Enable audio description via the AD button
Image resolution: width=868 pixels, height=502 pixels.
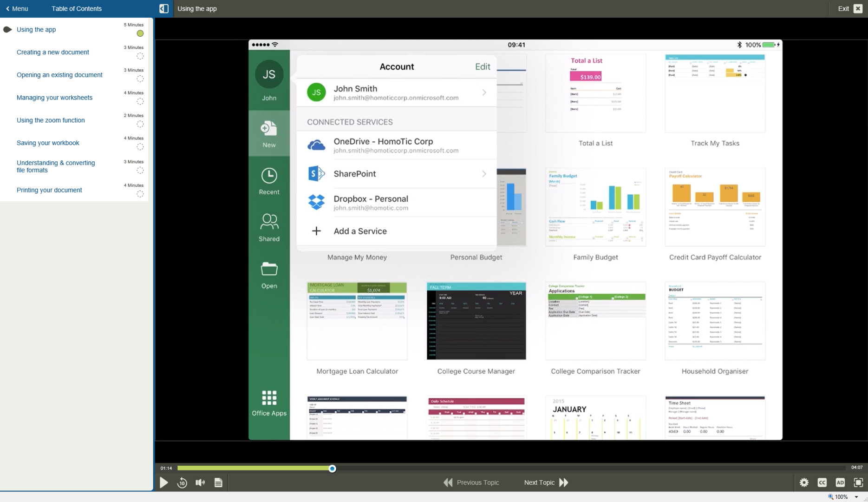pyautogui.click(x=840, y=482)
